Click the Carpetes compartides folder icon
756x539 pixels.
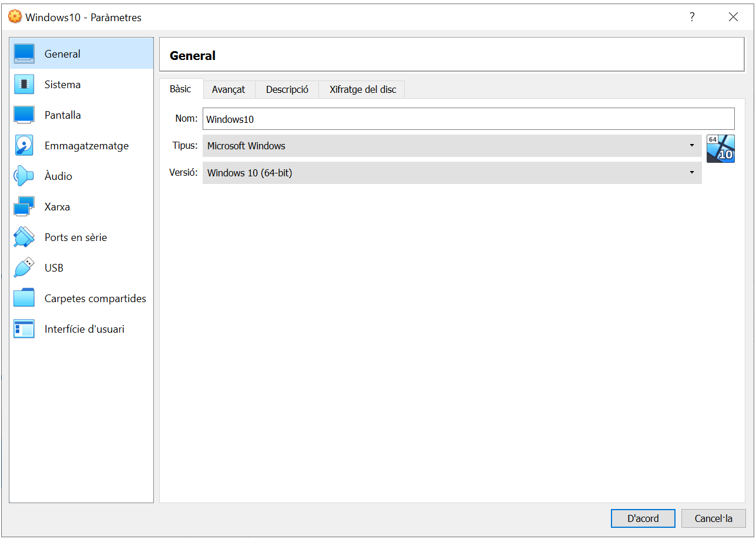(24, 298)
